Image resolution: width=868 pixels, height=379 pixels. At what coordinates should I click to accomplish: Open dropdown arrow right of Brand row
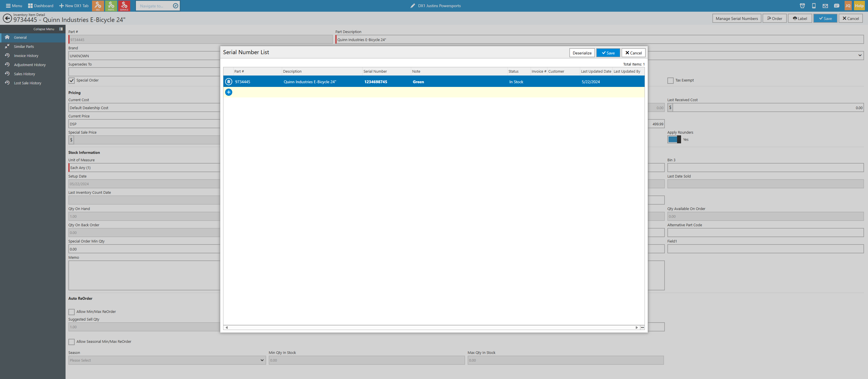point(859,56)
